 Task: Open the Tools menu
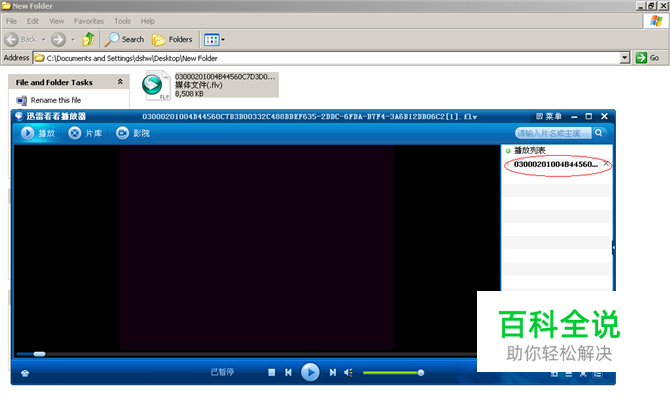click(x=122, y=21)
